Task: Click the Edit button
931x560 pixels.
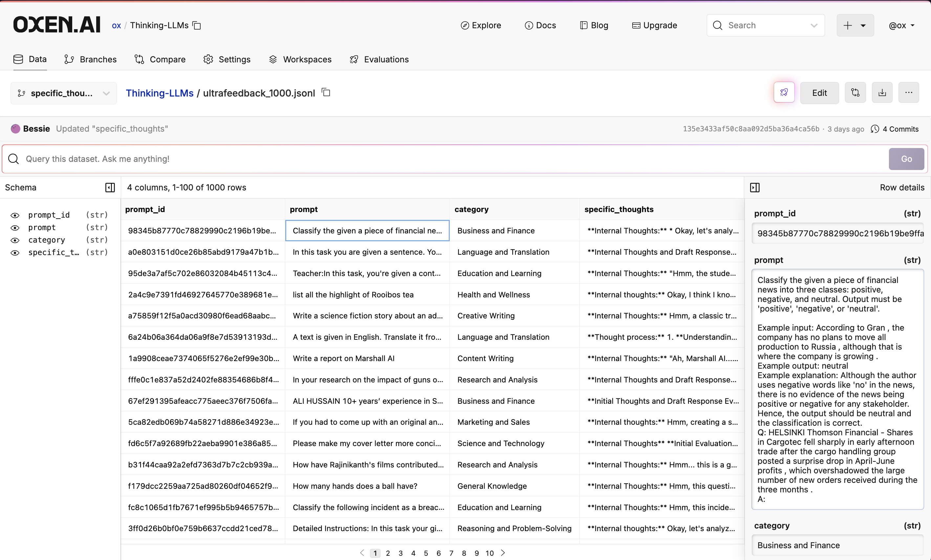Action: (x=819, y=93)
